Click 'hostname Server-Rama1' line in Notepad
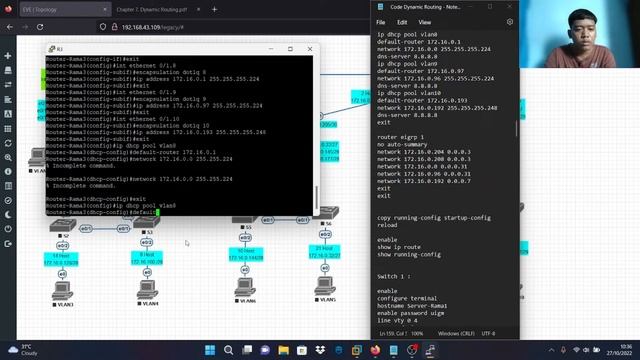This screenshot has width=640, height=360. point(412,306)
